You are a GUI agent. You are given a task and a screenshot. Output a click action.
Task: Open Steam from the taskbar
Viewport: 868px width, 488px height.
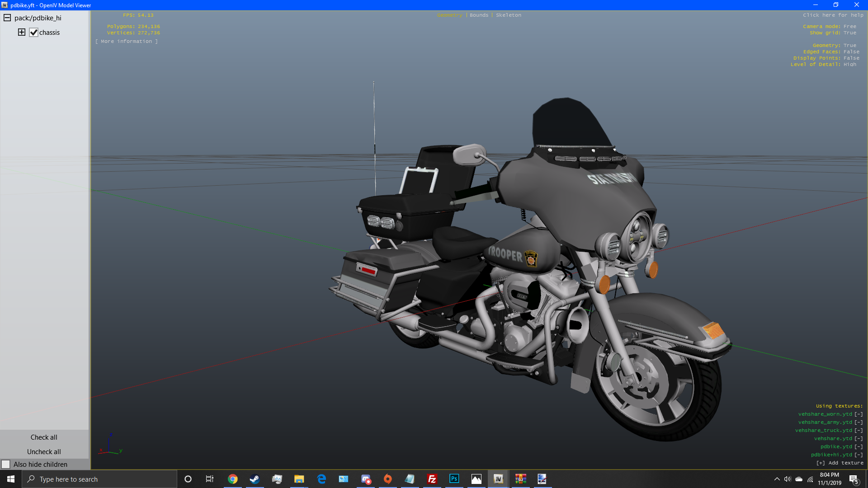coord(255,479)
